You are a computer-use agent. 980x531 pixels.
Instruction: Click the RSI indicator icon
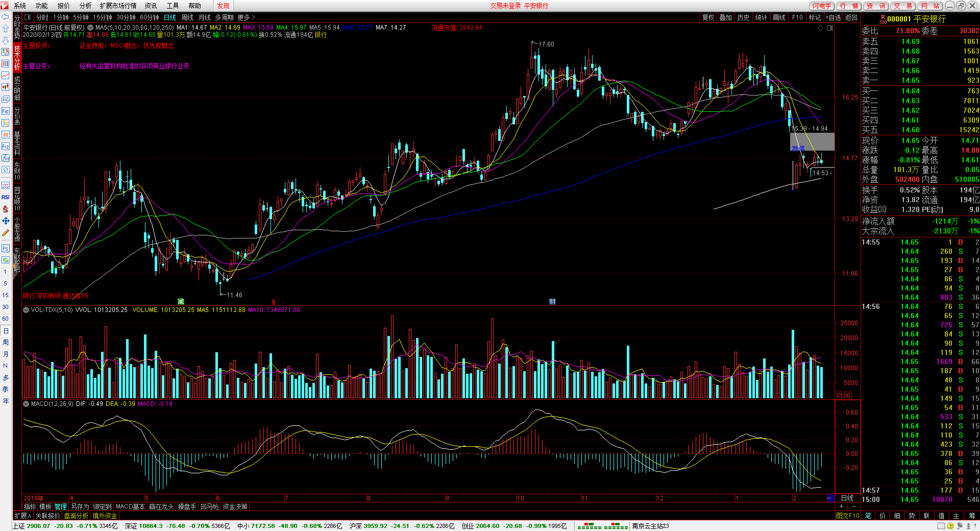[x=5, y=197]
